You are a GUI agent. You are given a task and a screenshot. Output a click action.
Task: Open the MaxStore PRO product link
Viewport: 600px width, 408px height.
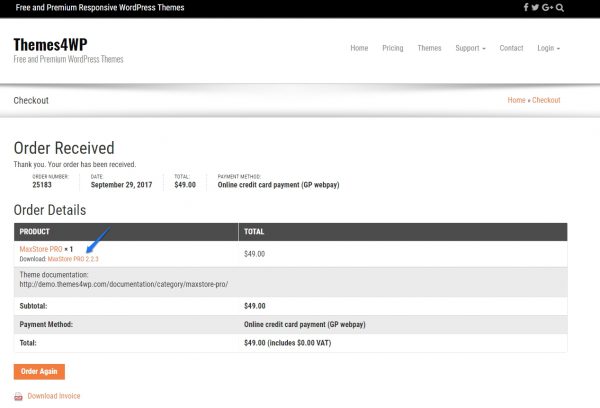[x=41, y=249]
